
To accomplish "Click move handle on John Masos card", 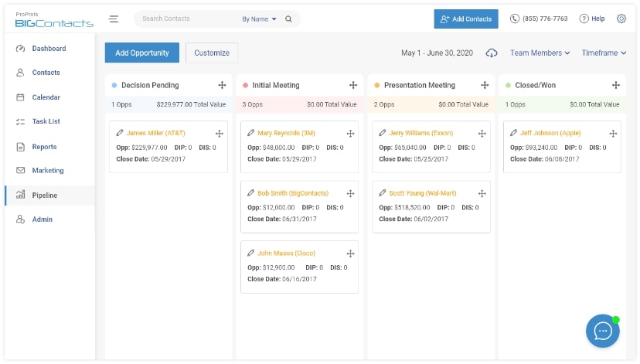I will pyautogui.click(x=350, y=253).
